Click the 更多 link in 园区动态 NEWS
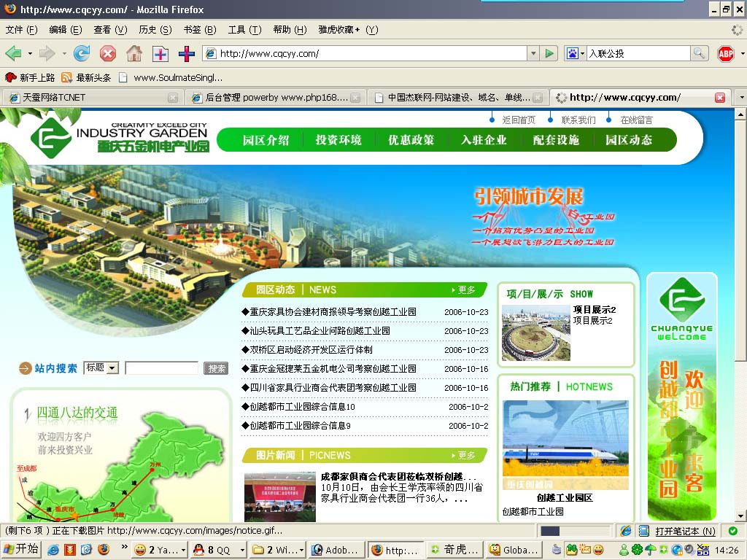The width and height of the screenshot is (747, 560). pos(464,290)
